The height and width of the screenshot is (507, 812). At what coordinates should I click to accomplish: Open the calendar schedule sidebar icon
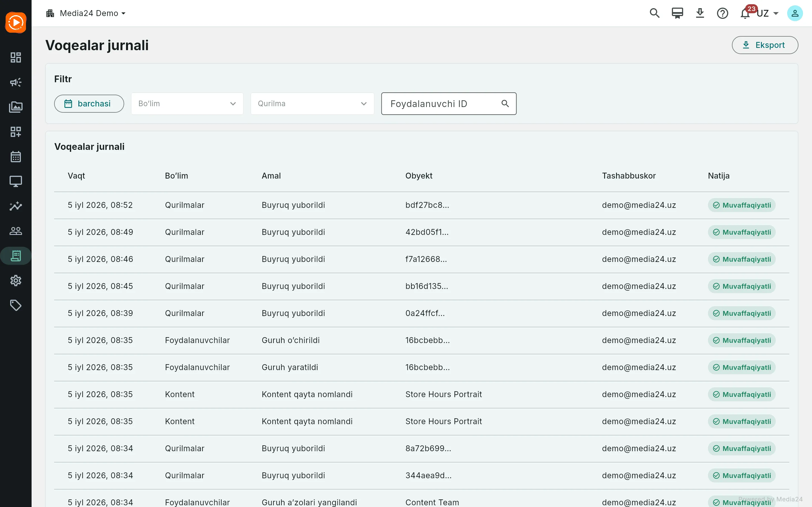(16, 157)
